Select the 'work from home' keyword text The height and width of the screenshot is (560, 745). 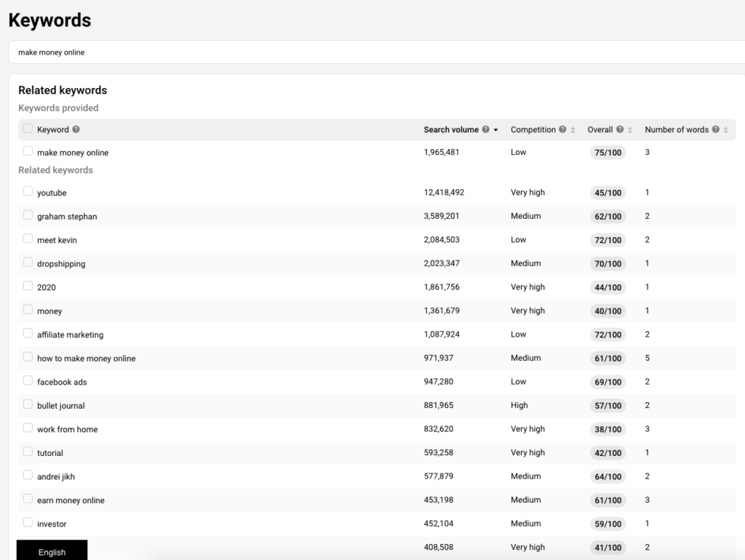68,429
